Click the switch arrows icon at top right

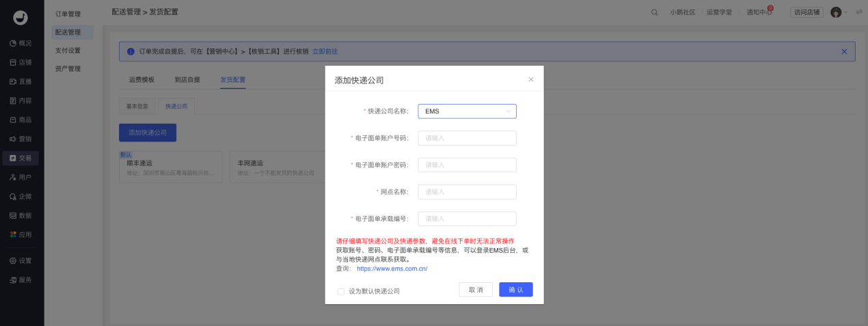pyautogui.click(x=858, y=12)
